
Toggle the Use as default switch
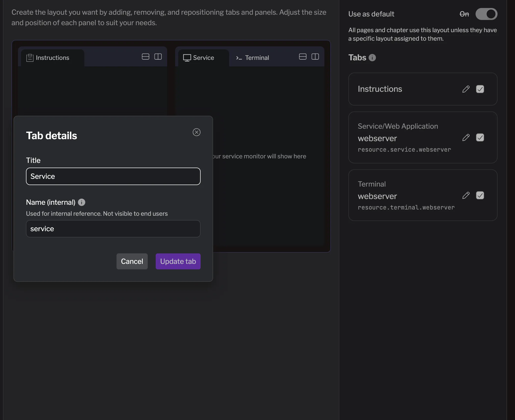coord(486,14)
